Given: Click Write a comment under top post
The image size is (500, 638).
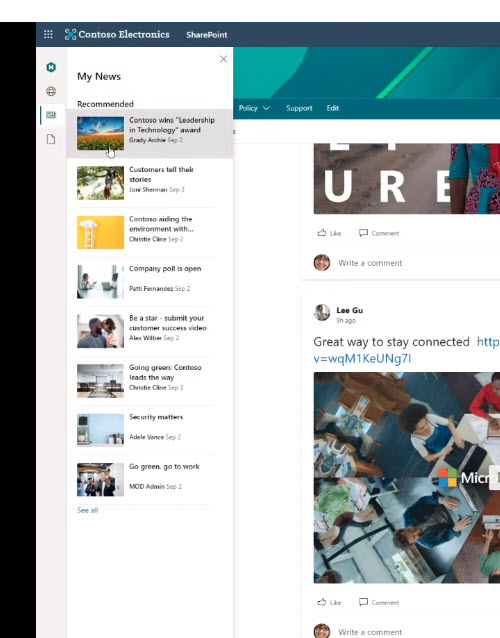Looking at the screenshot, I should coord(370,263).
